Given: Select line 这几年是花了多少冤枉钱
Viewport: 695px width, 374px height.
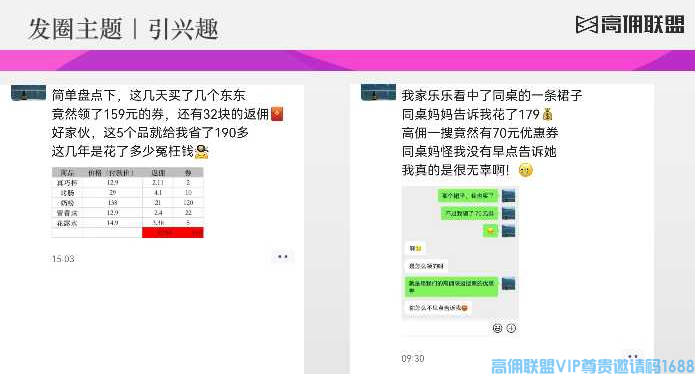Looking at the screenshot, I should click(123, 152).
